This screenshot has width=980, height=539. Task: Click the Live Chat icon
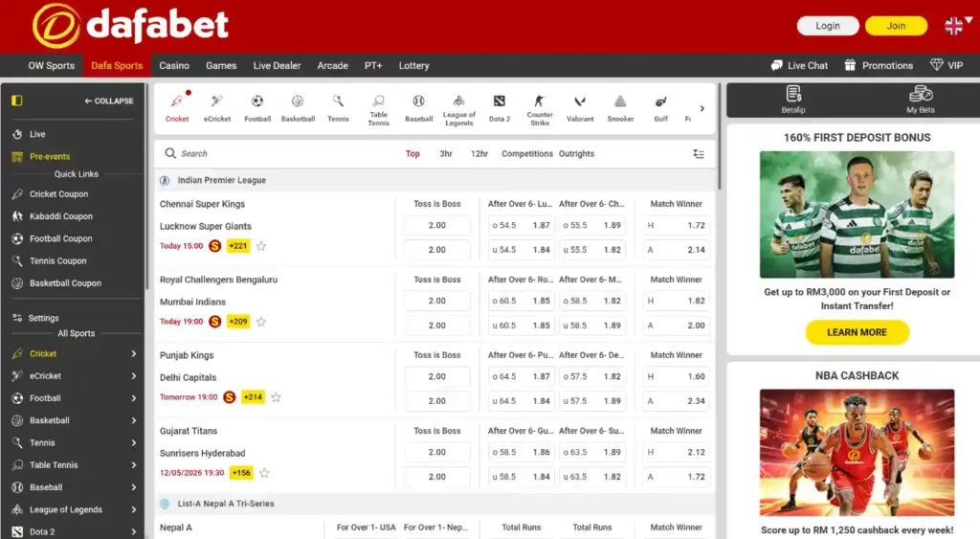coord(777,65)
